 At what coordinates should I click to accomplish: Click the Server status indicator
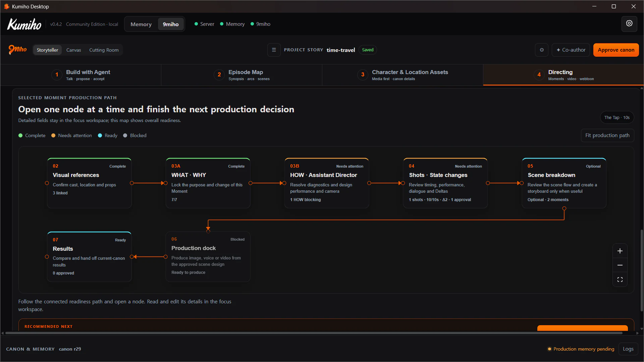(204, 24)
